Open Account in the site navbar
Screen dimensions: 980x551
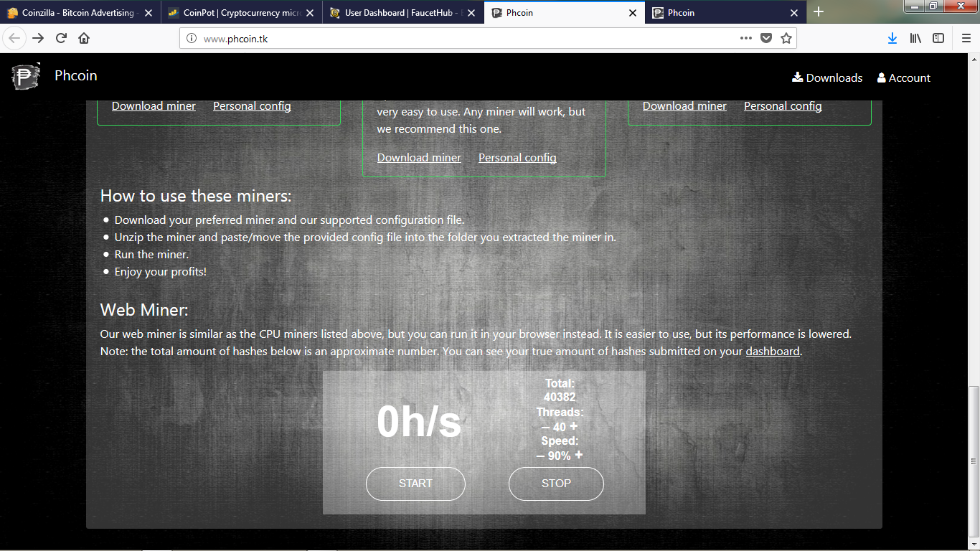(x=904, y=77)
